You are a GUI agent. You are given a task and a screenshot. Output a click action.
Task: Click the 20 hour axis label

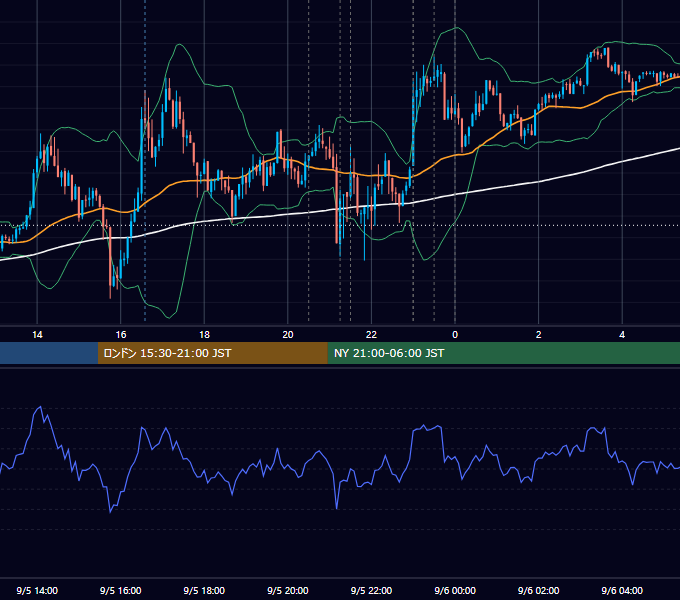click(x=288, y=335)
